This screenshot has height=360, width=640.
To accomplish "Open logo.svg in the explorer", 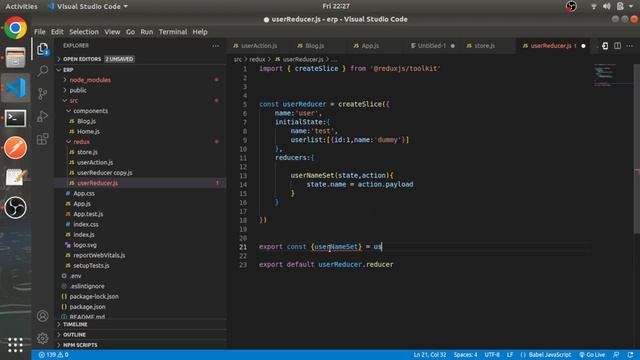I will tap(140, 245).
